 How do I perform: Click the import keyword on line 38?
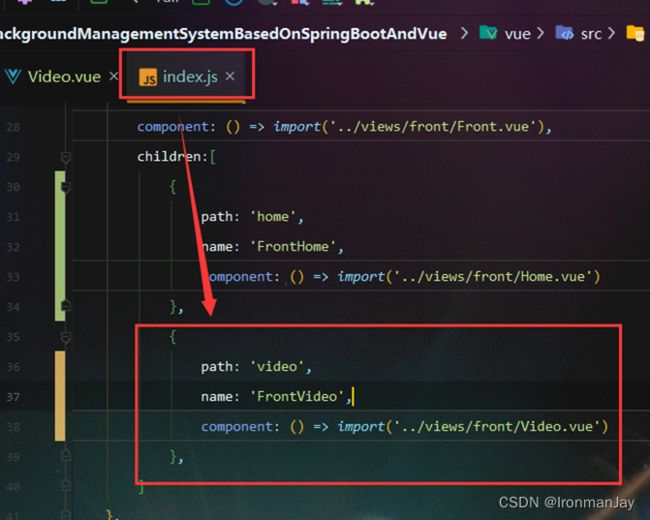click(x=361, y=427)
